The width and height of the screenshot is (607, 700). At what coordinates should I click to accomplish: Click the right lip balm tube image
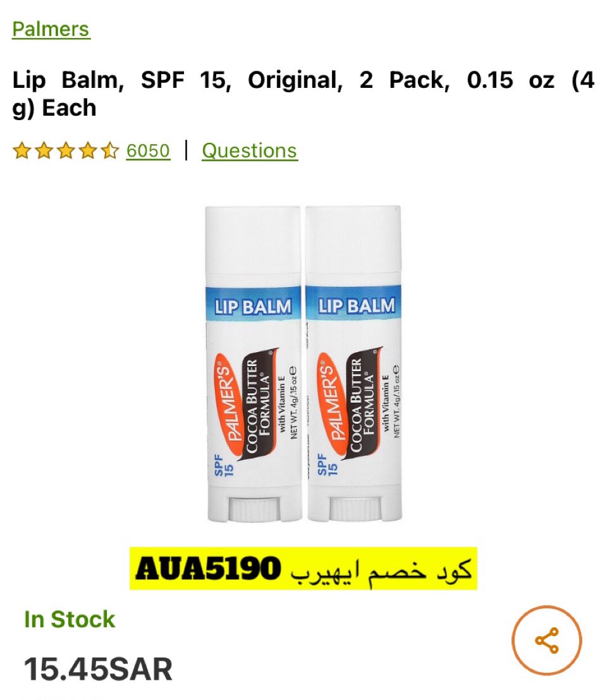tap(353, 364)
